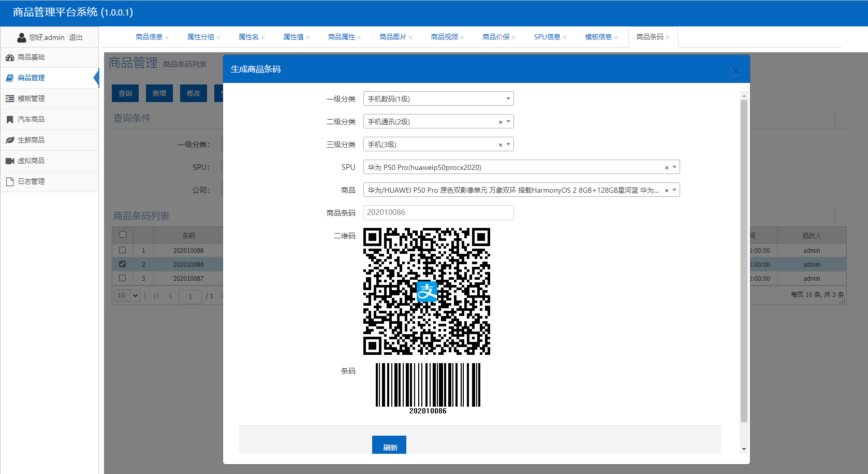Open 日志管理 in the sidebar
Viewport: 868px width, 474px height.
[50, 182]
